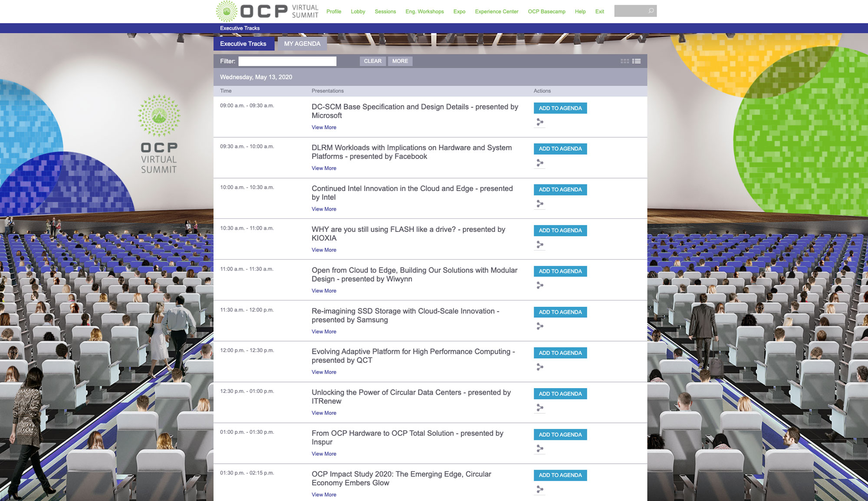Open the Sessions page

click(385, 12)
